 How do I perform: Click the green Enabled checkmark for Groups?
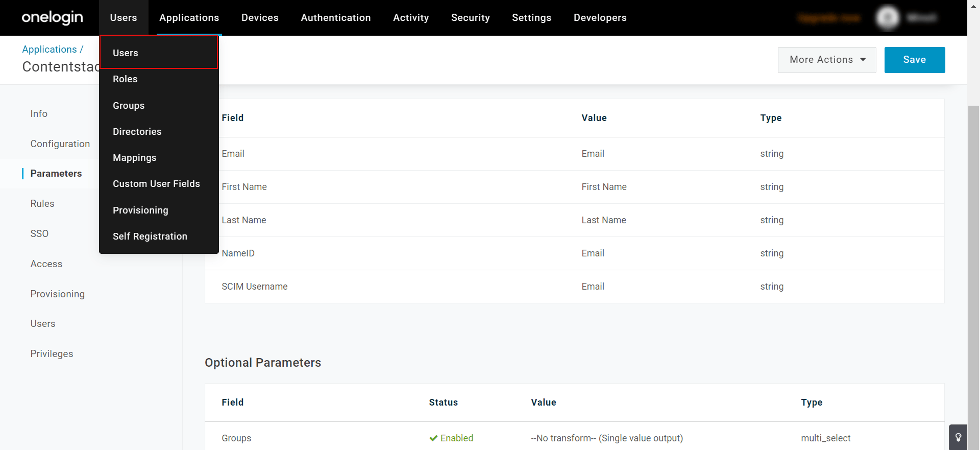[433, 438]
